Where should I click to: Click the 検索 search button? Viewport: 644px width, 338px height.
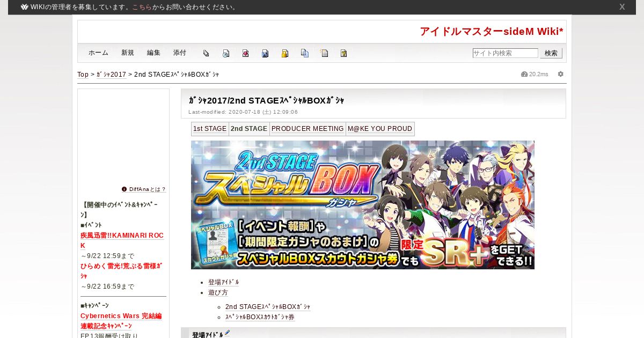(x=551, y=53)
